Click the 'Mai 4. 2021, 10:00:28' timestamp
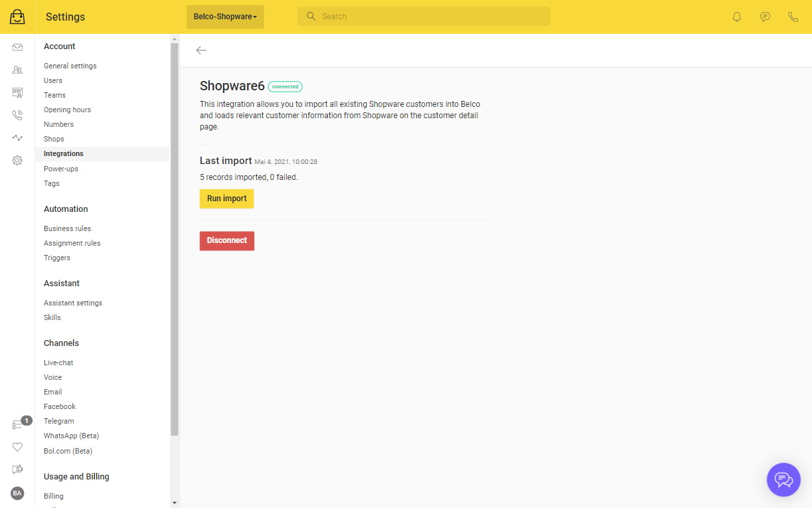 click(286, 161)
